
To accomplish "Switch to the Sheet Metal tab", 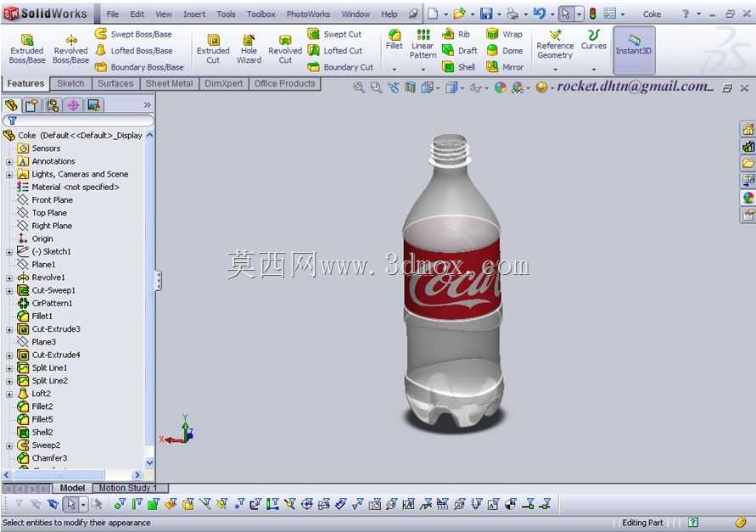I will tap(169, 83).
